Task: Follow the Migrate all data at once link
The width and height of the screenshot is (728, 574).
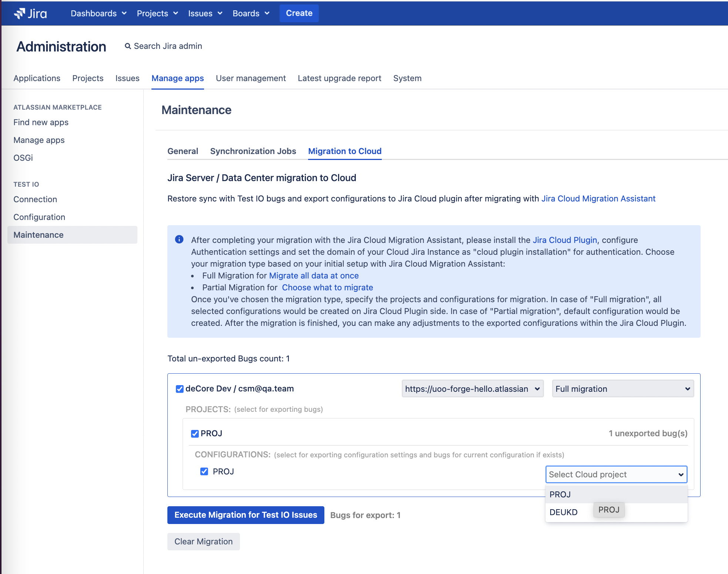Action: click(314, 276)
